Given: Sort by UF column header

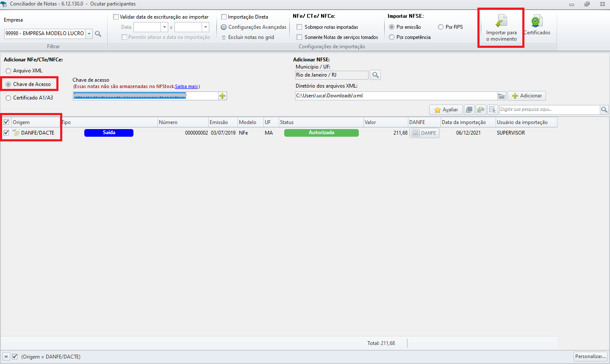Looking at the screenshot, I should point(271,122).
